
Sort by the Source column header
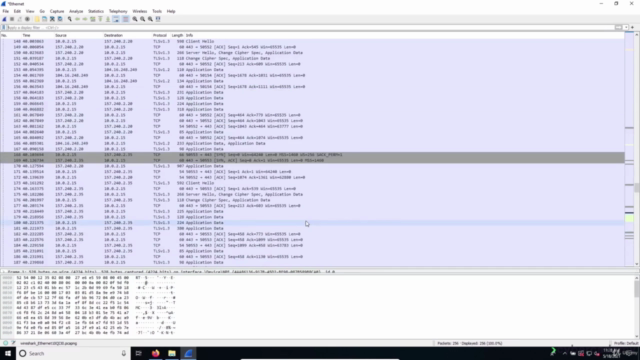79,36
